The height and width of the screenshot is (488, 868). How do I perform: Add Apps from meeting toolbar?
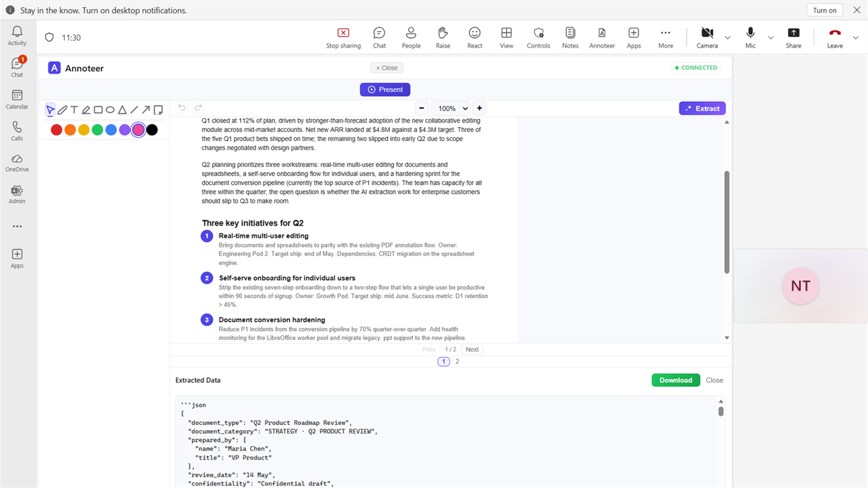(634, 37)
